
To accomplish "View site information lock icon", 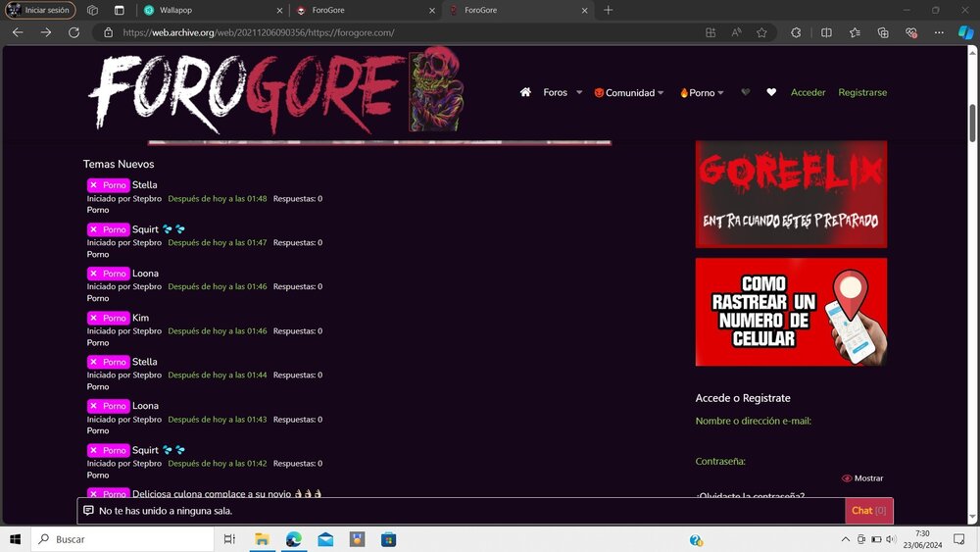I will [x=108, y=32].
